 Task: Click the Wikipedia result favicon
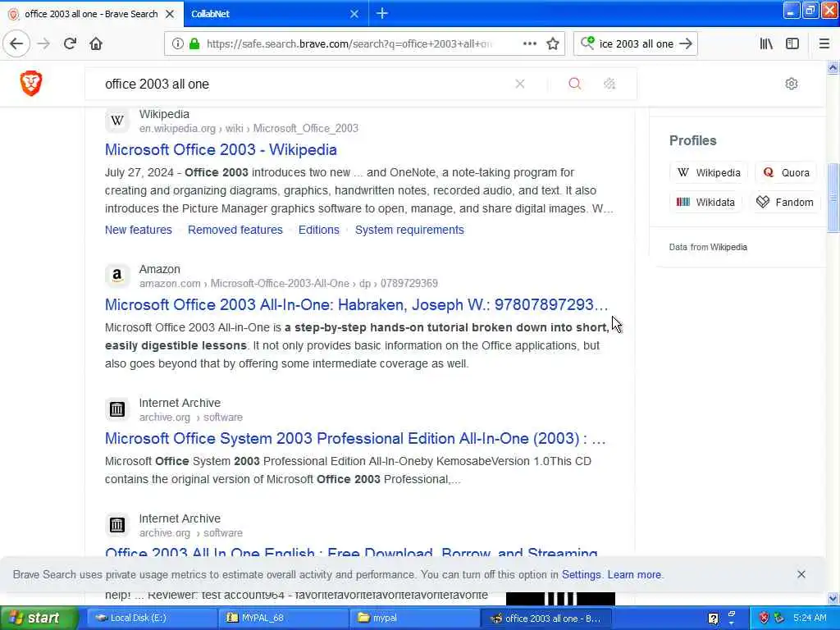coord(117,121)
